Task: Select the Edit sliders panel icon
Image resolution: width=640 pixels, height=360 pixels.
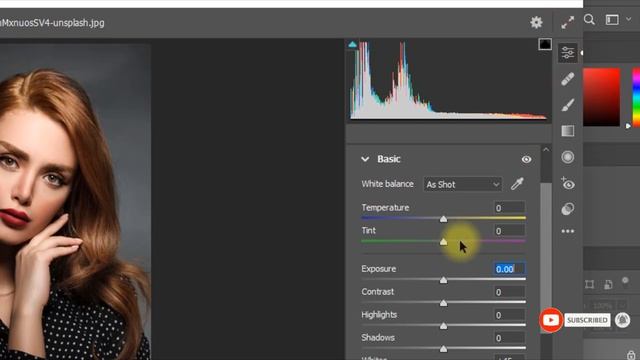Action: click(x=567, y=53)
